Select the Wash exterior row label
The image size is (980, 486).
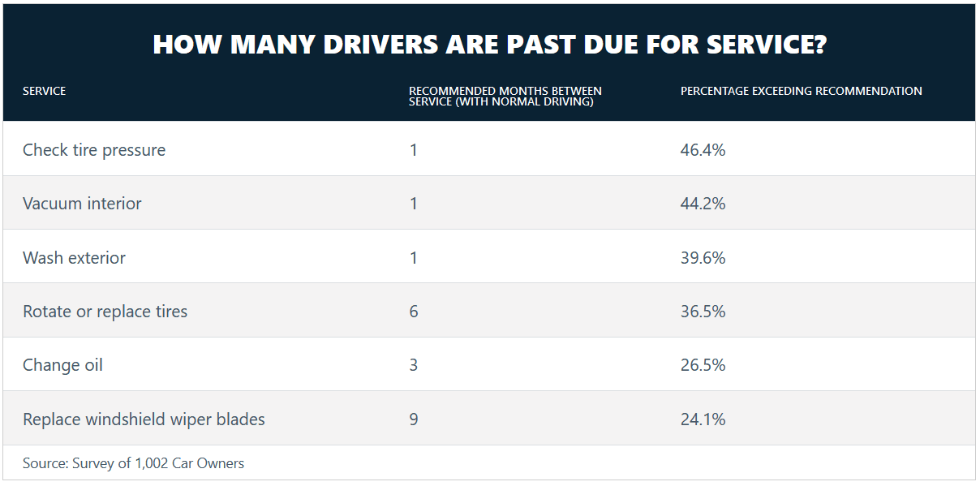point(75,258)
